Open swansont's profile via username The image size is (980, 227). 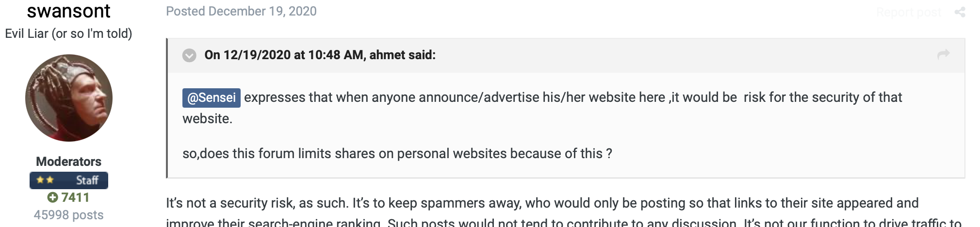[x=69, y=11]
